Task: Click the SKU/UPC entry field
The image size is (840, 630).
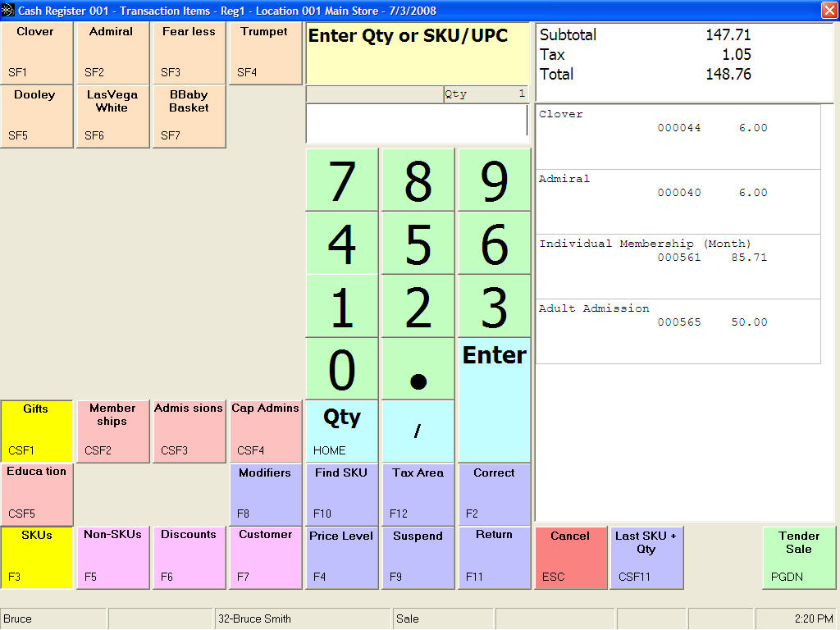Action: click(416, 124)
